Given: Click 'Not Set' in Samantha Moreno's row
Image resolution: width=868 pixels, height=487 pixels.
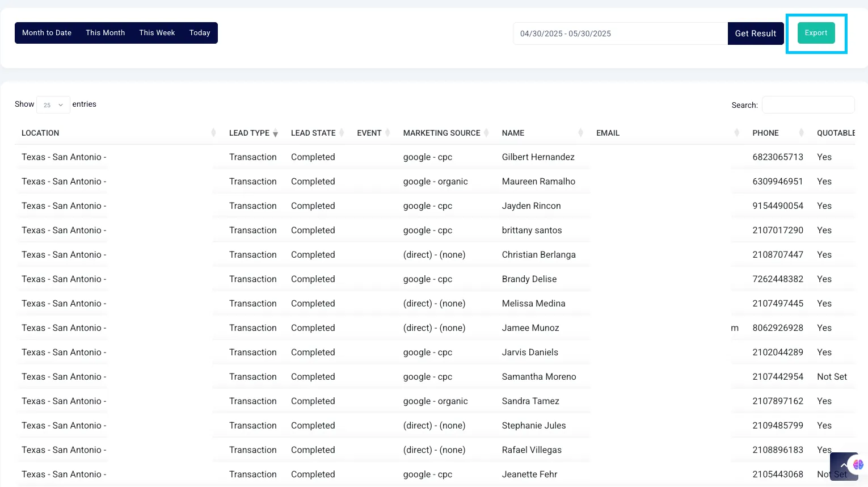Looking at the screenshot, I should click(x=832, y=377).
